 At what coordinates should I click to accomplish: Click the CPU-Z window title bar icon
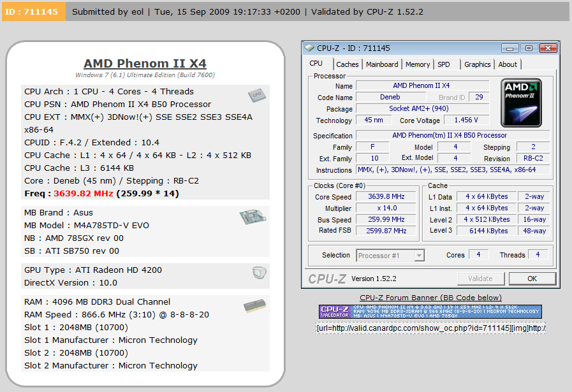(x=309, y=48)
